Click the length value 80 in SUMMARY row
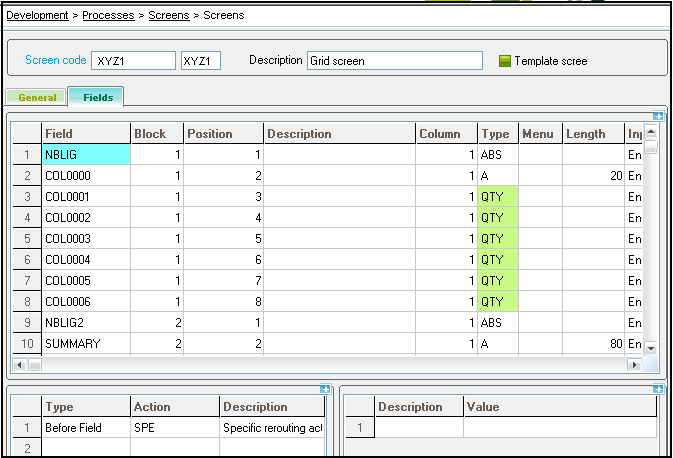Viewport: 673px width, 458px height. click(594, 344)
